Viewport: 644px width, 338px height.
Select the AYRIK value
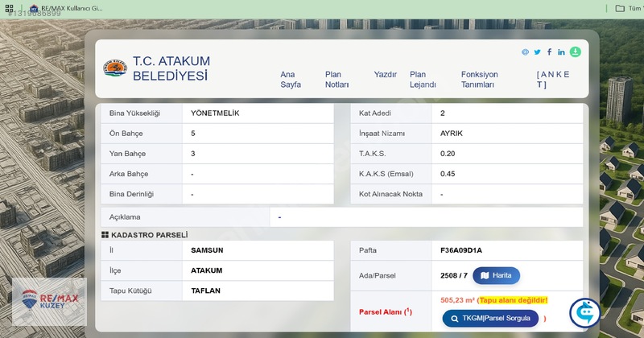click(x=452, y=134)
